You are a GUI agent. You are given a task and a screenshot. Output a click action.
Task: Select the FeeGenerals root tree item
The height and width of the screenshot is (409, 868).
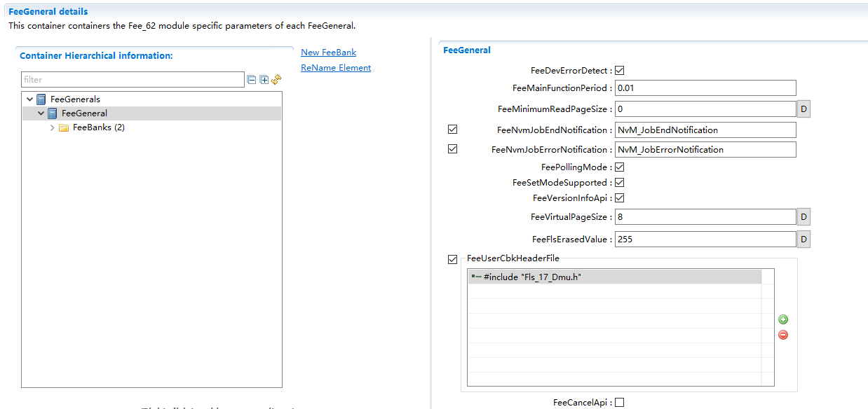pyautogui.click(x=75, y=99)
